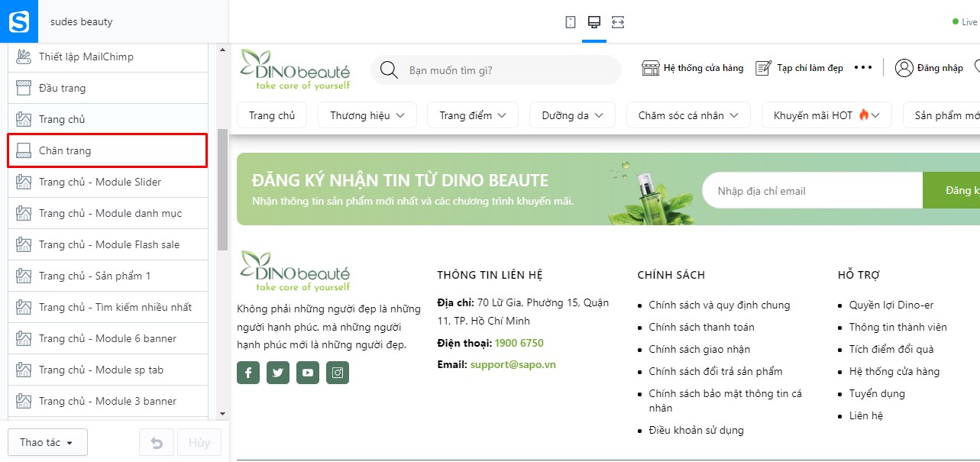Click the Chân trang section icon

pos(24,150)
